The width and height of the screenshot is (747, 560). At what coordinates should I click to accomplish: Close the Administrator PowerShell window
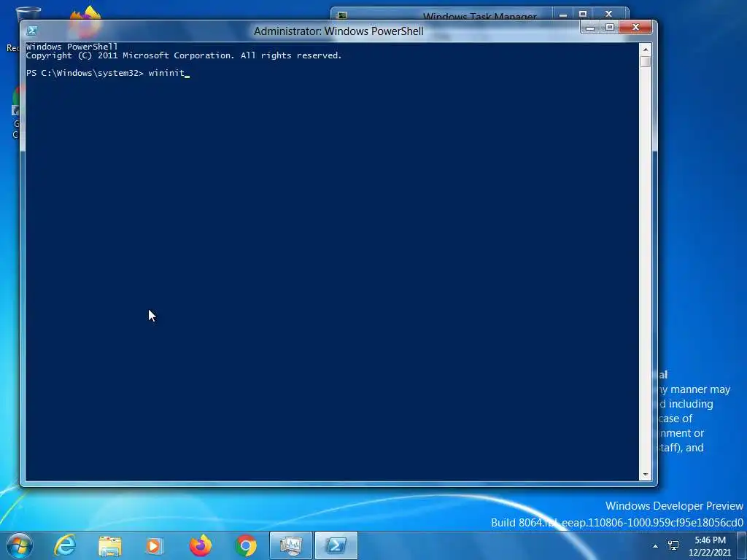635,28
